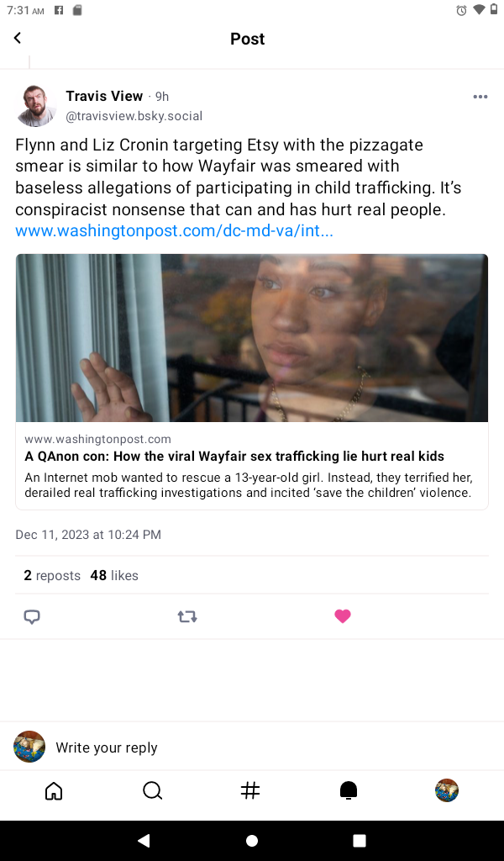Open the Home tab in bottom bar
504x861 pixels.
pos(54,790)
